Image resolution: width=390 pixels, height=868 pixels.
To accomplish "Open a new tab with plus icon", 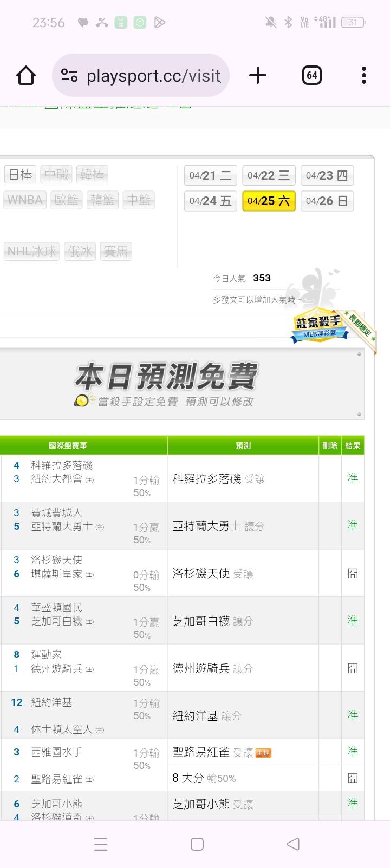I will click(x=258, y=75).
